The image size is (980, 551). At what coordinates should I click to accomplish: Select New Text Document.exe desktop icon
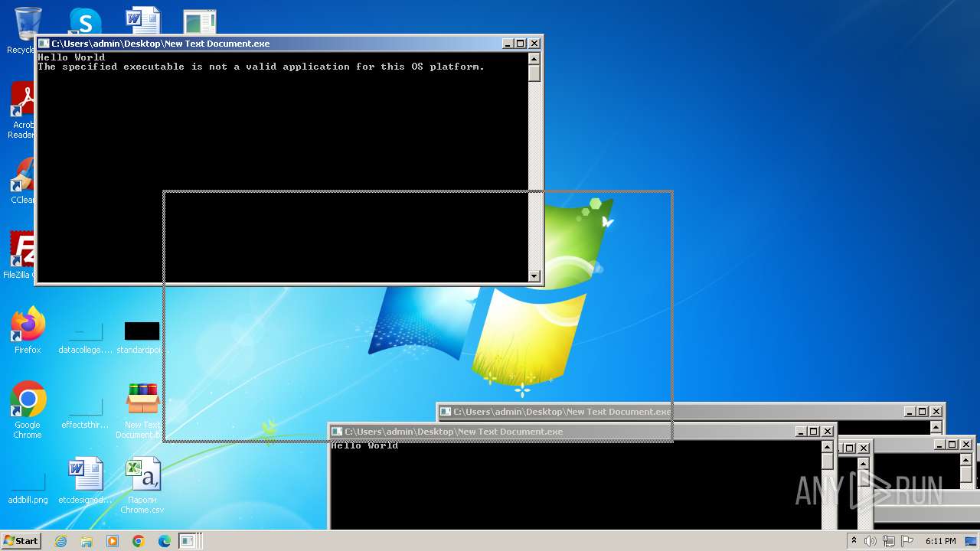pyautogui.click(x=142, y=412)
